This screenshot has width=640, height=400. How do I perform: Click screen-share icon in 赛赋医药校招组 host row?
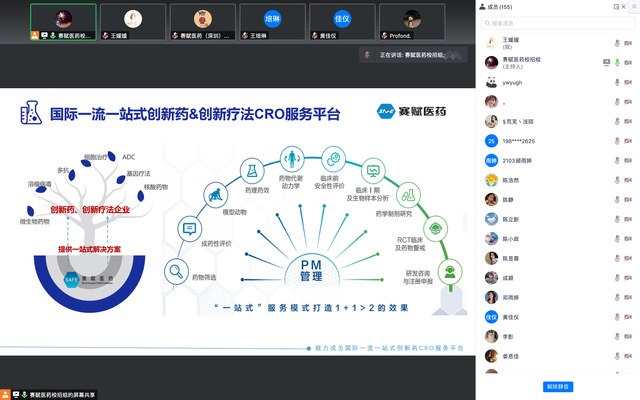click(607, 62)
